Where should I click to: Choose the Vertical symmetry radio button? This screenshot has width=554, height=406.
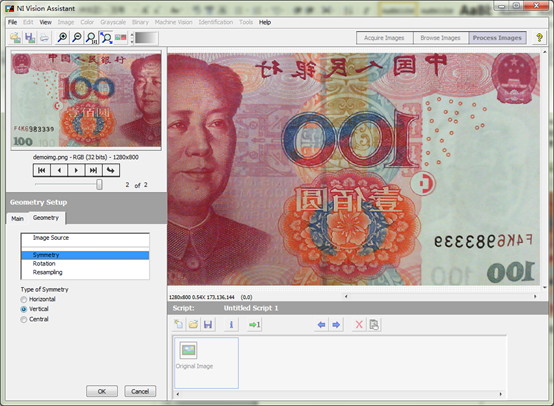pos(24,309)
